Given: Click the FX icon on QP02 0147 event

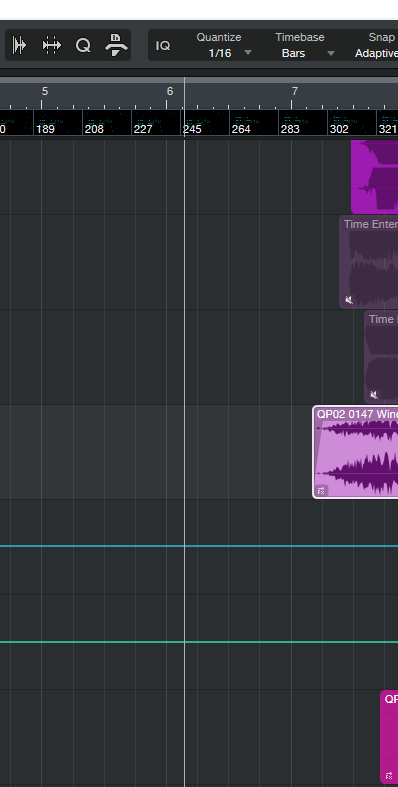Looking at the screenshot, I should click(321, 490).
